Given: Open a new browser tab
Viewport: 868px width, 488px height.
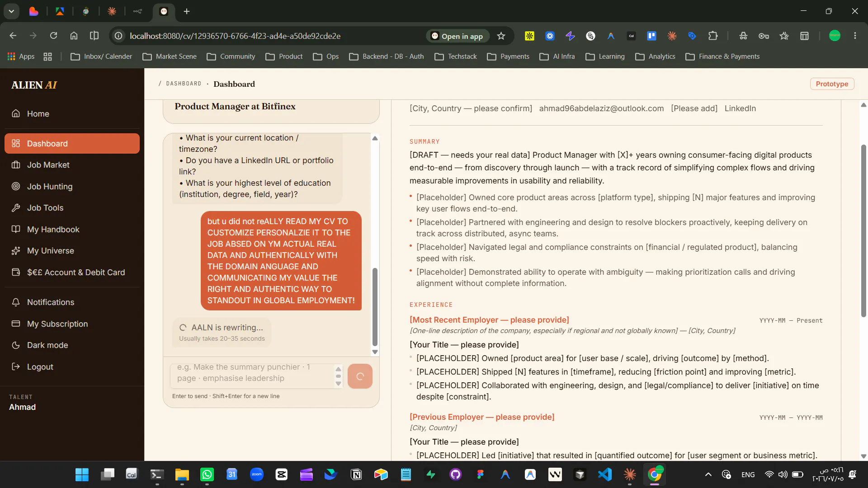Looking at the screenshot, I should pyautogui.click(x=187, y=11).
